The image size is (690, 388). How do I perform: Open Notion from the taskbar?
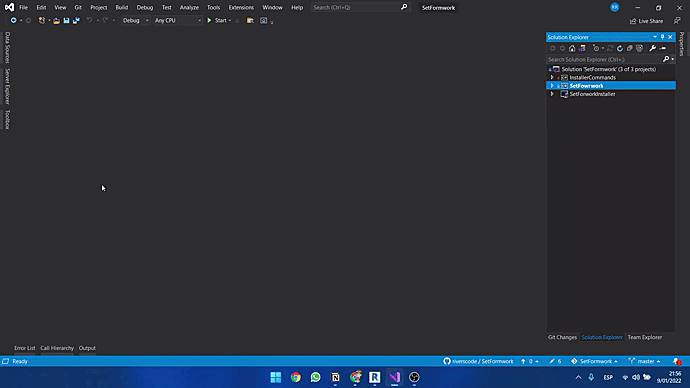tap(335, 377)
